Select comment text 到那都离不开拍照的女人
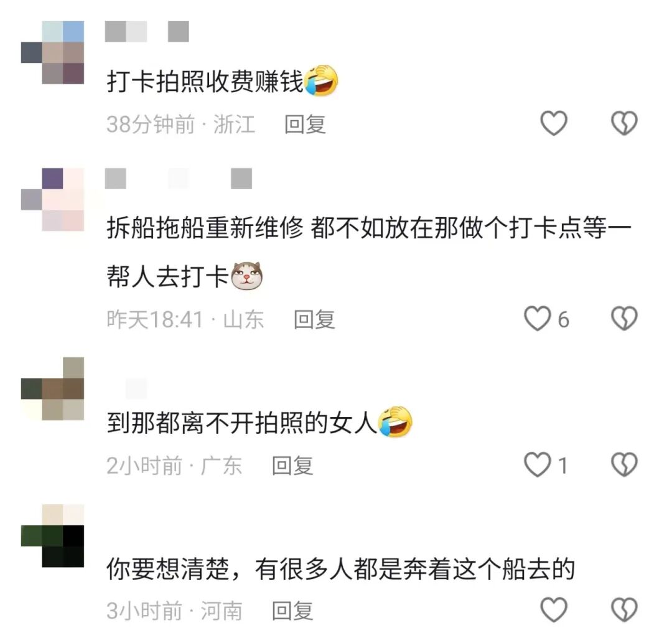 (242, 423)
